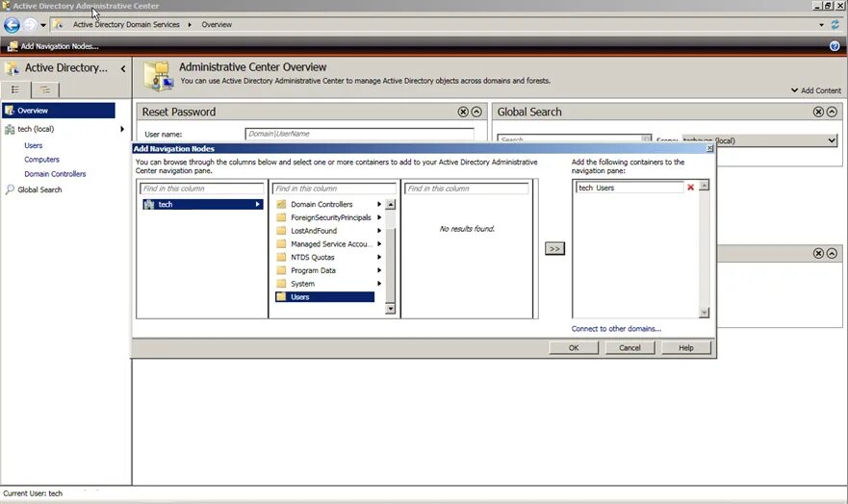Click third column Find in this column field

pos(467,189)
